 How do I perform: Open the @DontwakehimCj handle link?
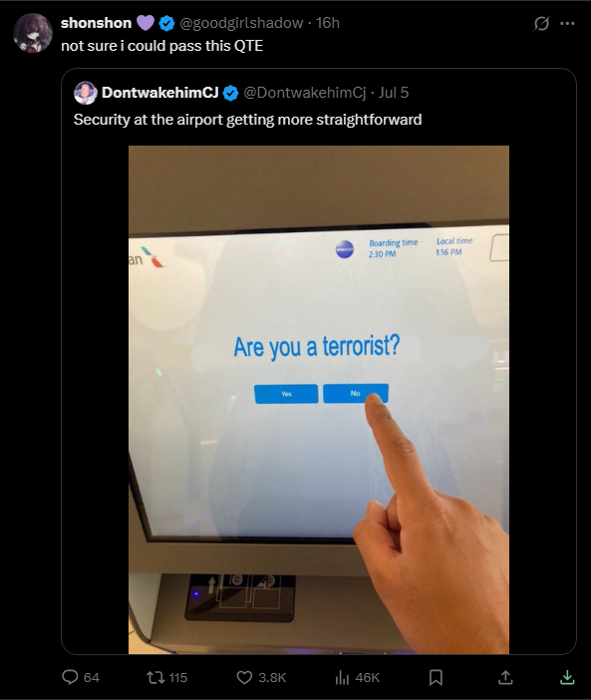(305, 93)
